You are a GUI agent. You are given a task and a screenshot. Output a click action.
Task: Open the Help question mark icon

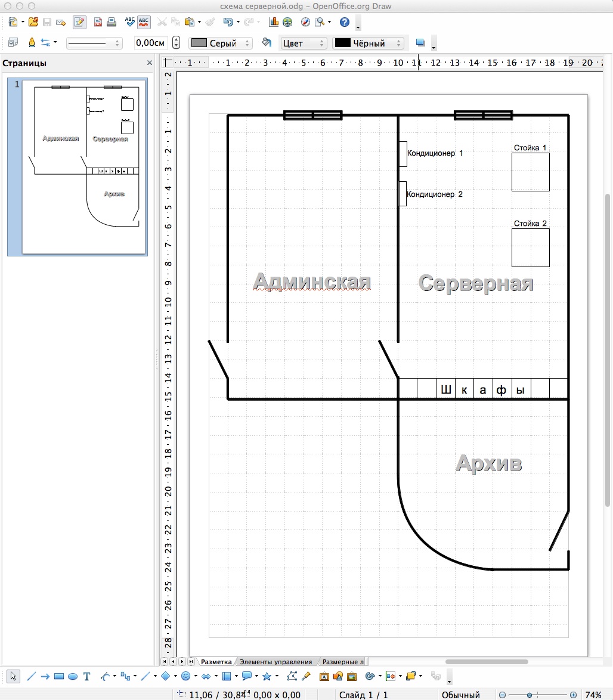(x=344, y=23)
